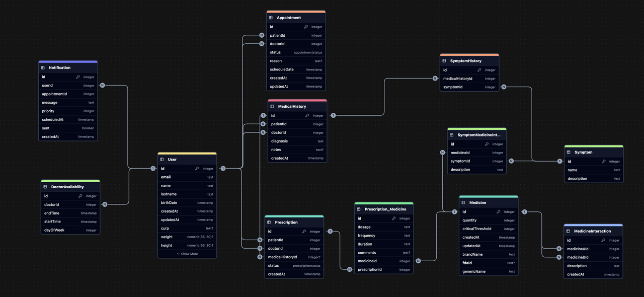The height and width of the screenshot is (297, 644).
Task: Click the table icon beside User title
Action: 162,160
